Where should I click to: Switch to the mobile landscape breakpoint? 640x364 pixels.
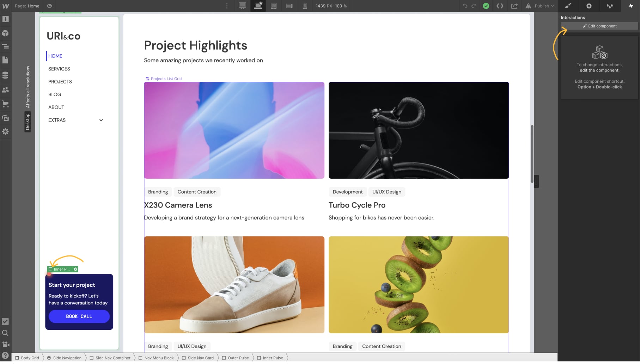click(x=289, y=6)
